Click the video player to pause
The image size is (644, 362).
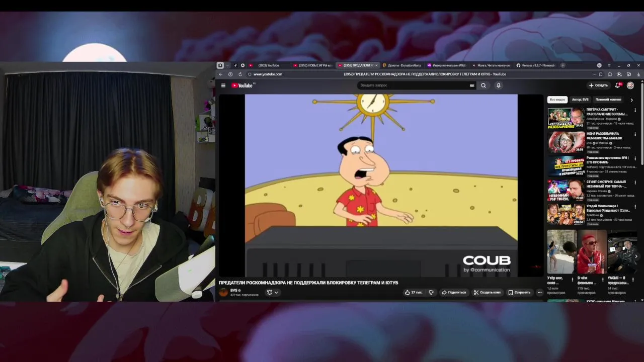point(381,185)
